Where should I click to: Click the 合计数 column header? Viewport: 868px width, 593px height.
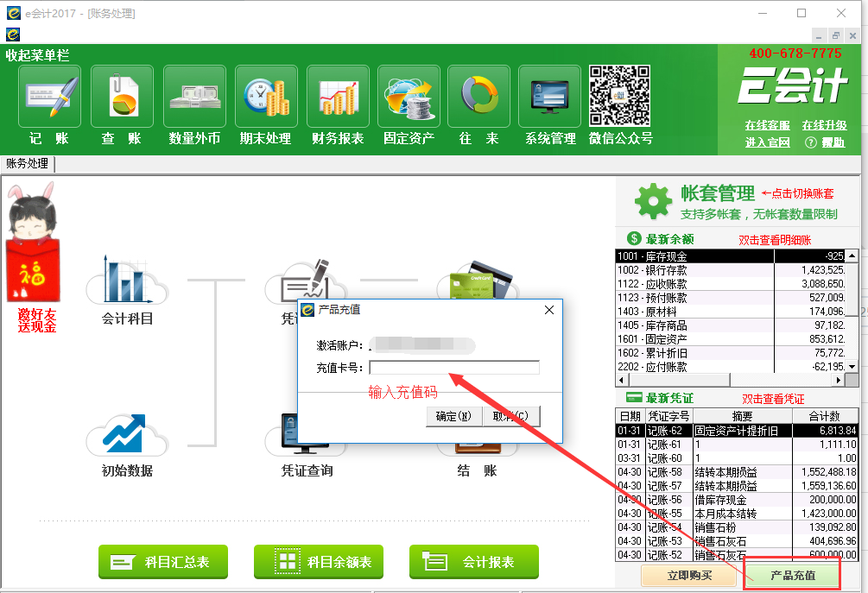click(x=825, y=416)
